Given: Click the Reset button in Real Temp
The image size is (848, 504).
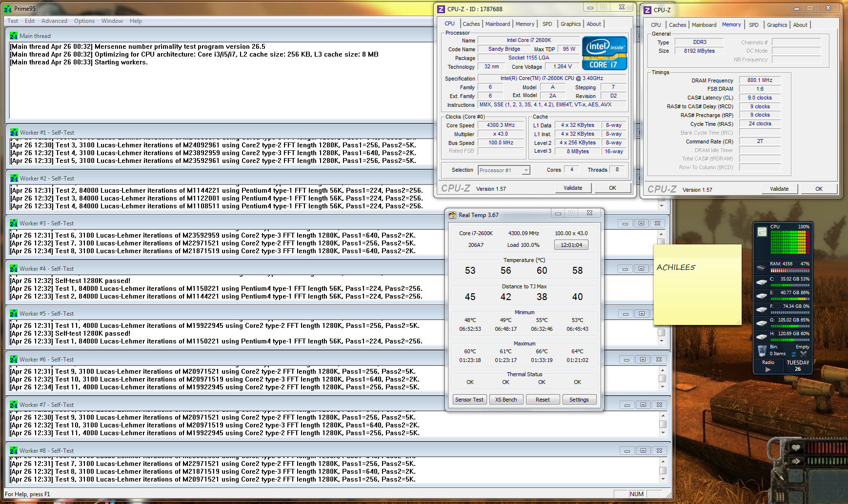Looking at the screenshot, I should coord(543,400).
